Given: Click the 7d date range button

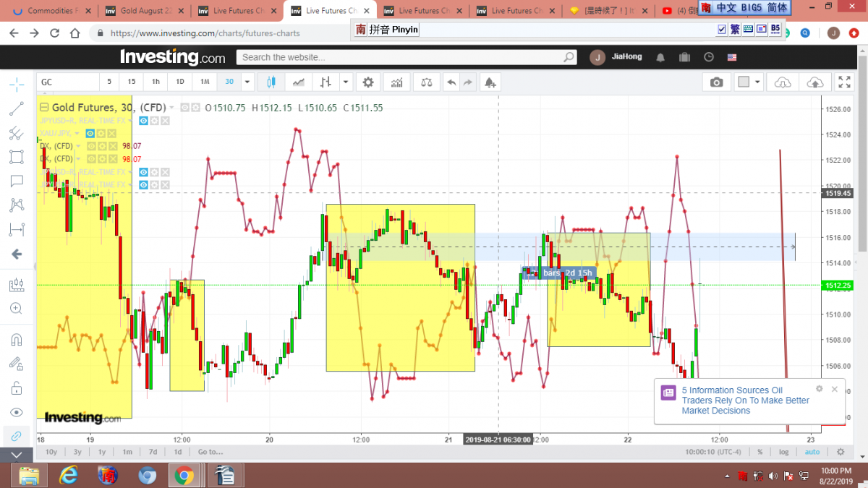Looking at the screenshot, I should pos(153,452).
